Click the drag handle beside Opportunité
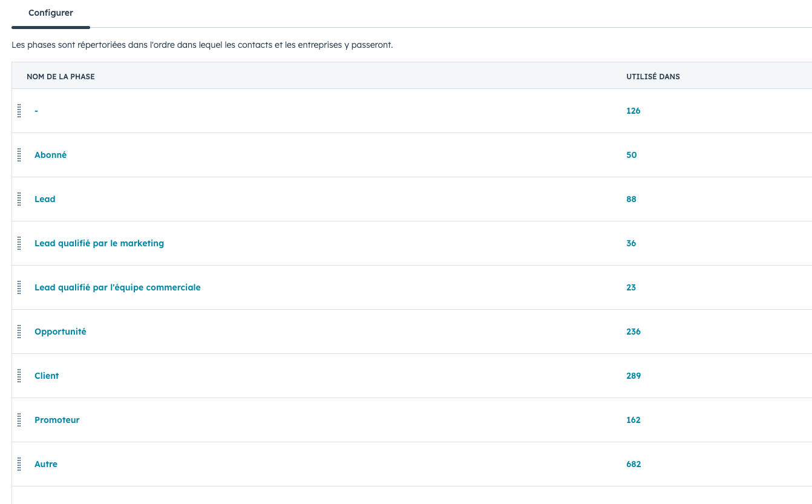This screenshot has width=812, height=504. (x=19, y=332)
